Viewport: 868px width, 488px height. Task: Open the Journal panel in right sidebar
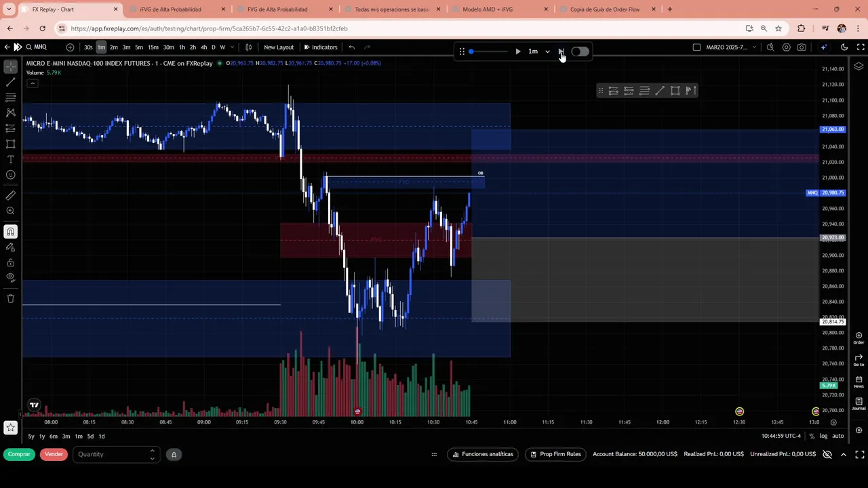click(x=859, y=403)
